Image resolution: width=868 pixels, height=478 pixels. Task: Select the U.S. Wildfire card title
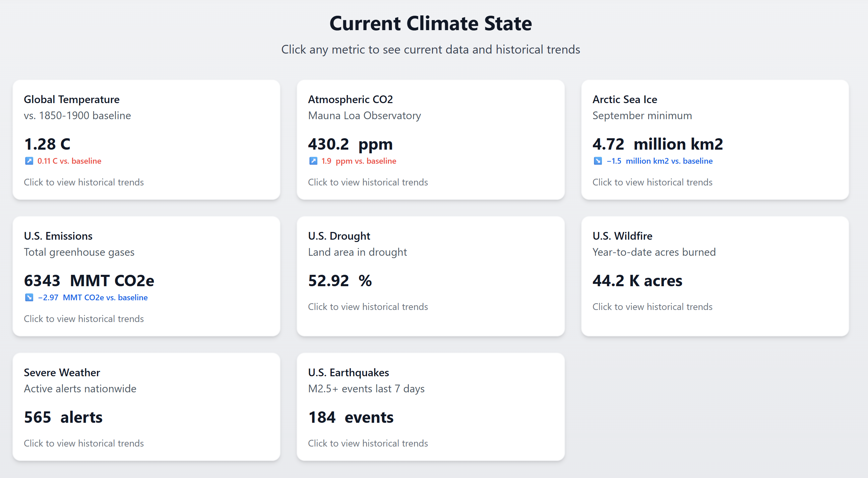point(622,236)
